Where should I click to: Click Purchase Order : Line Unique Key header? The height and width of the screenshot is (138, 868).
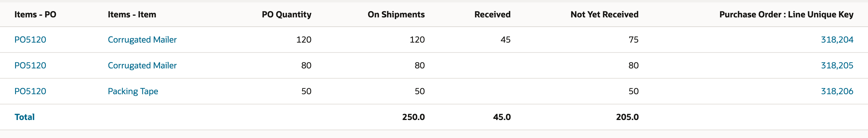pos(786,14)
